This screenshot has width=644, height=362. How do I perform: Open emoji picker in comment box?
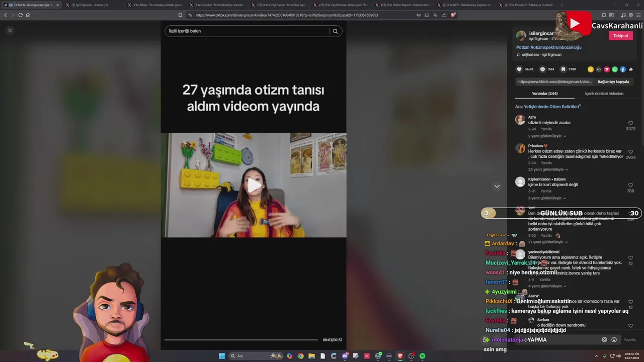pyautogui.click(x=614, y=340)
